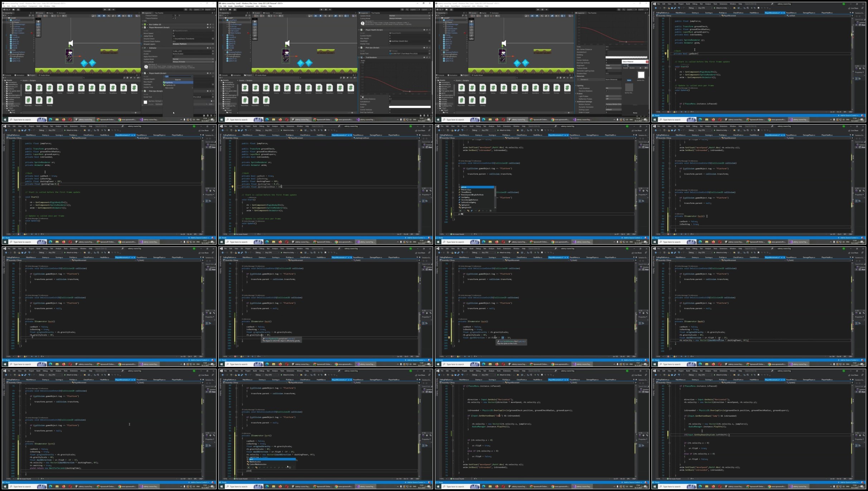Open Motion Vectors dropdown "Camera Motion Only"
Viewport: 868px width, 491px height.
coord(614,104)
